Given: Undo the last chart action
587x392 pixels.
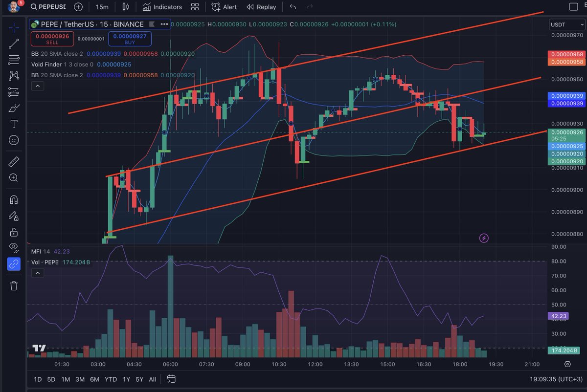Looking at the screenshot, I should (293, 7).
